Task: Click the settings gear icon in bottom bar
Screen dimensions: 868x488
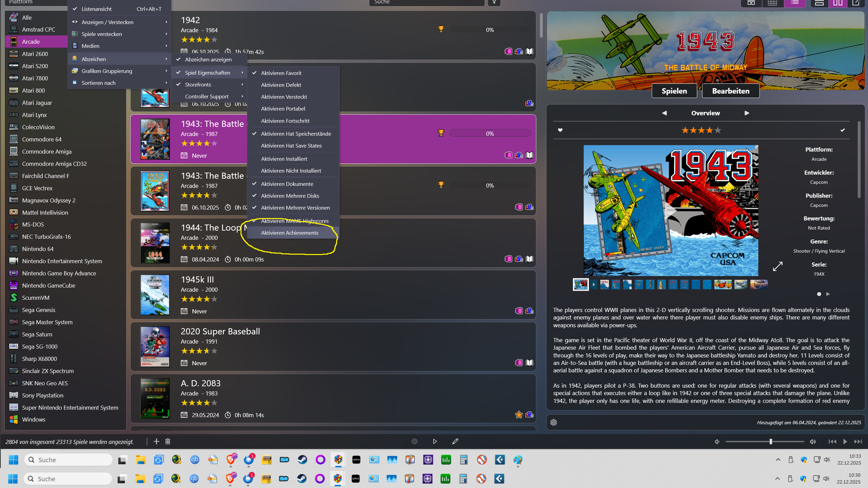Action: pos(414,441)
